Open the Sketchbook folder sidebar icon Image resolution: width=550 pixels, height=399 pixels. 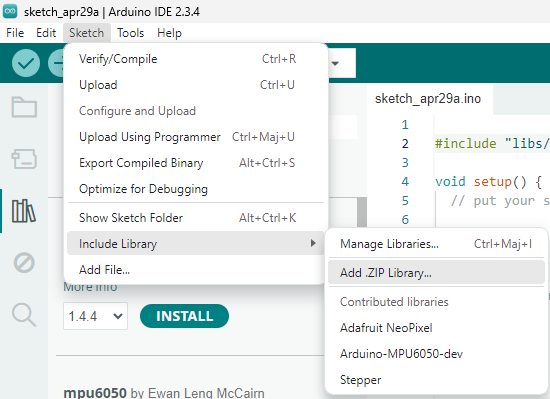click(x=24, y=107)
